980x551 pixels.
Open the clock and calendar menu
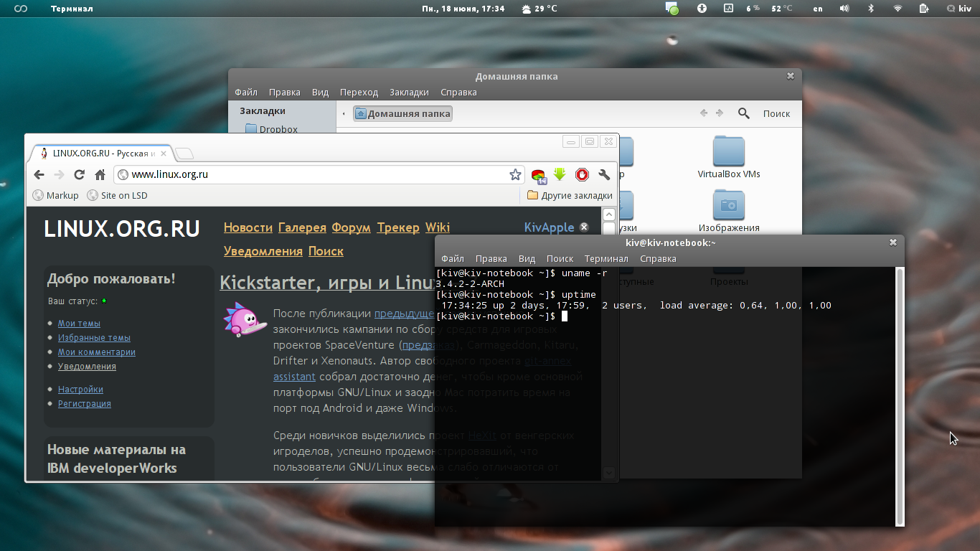coord(463,9)
